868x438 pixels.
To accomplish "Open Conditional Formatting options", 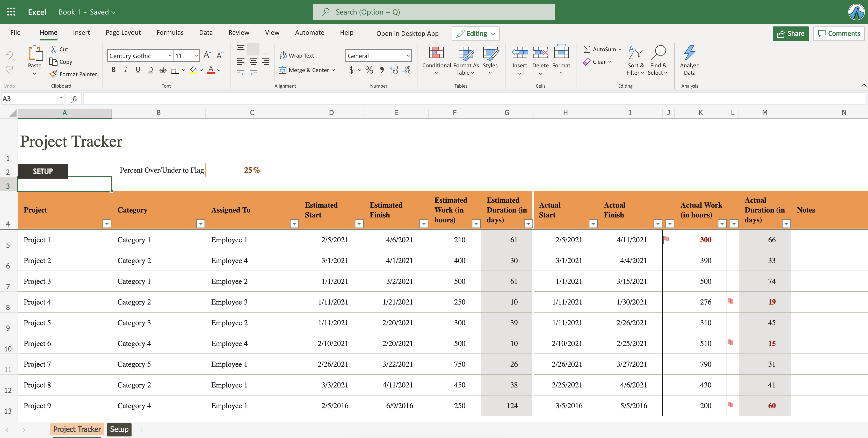I will 436,61.
